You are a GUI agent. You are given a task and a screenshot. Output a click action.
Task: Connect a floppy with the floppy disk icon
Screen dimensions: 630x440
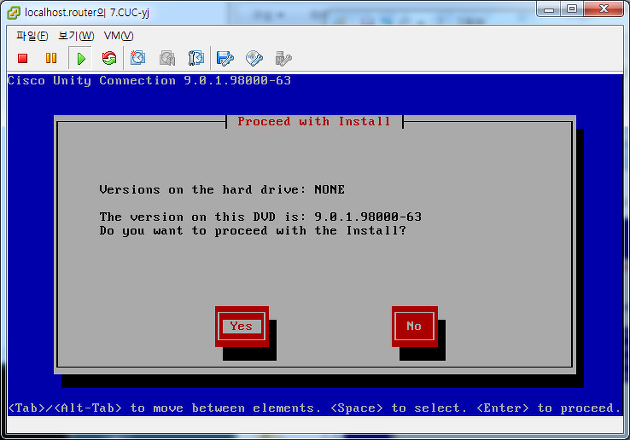tap(225, 58)
